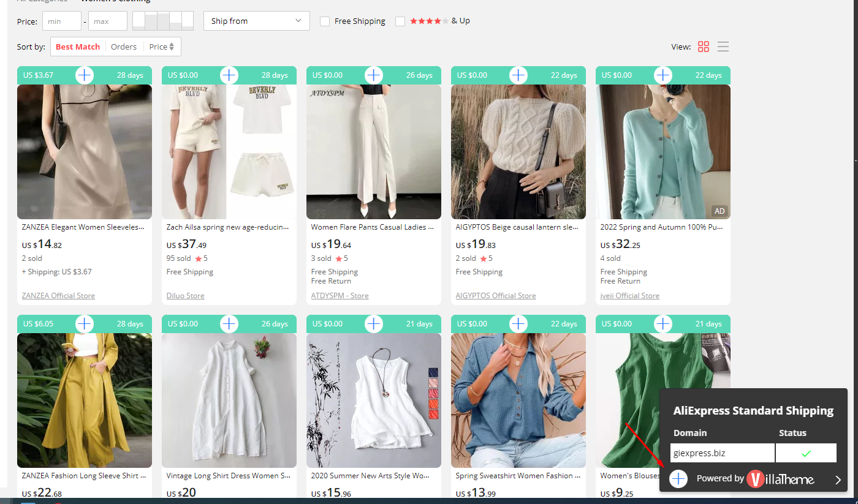Switch to grid view
Viewport: 858px width, 504px height.
coord(704,47)
